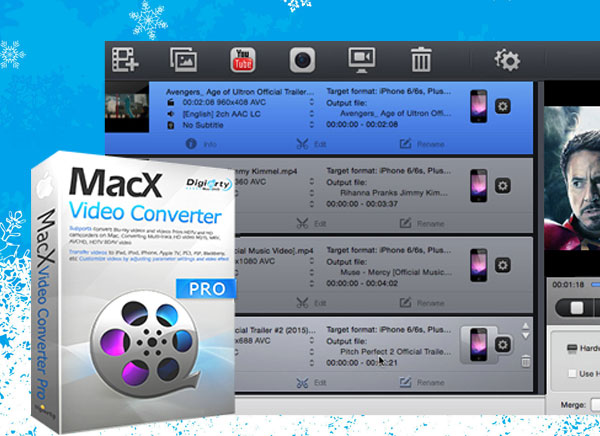Screen dimensions: 600x436
Task: Open video track stepper in Muse Mercy row
Action: point(311,261)
